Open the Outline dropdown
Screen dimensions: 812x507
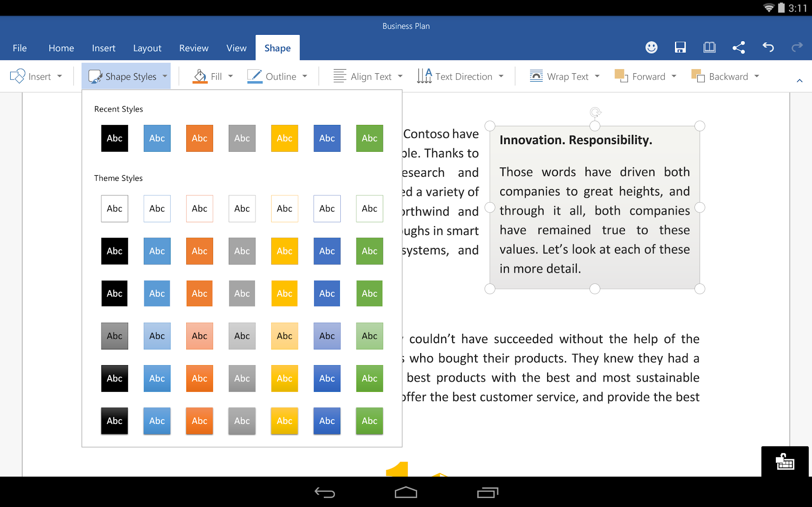point(277,76)
